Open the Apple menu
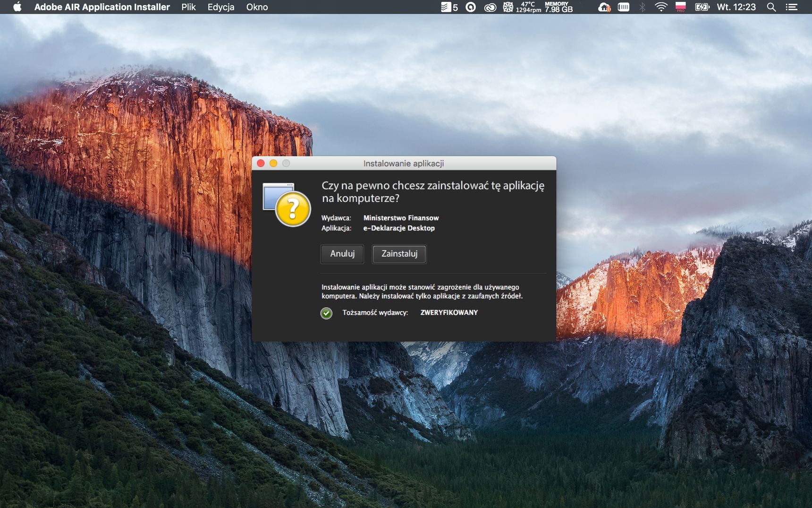The width and height of the screenshot is (812, 508). coord(17,7)
